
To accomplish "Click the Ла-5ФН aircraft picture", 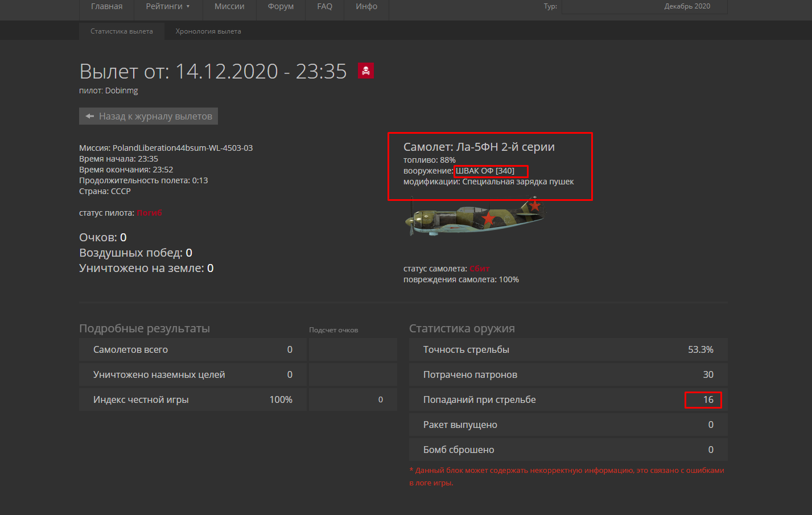I will click(476, 217).
